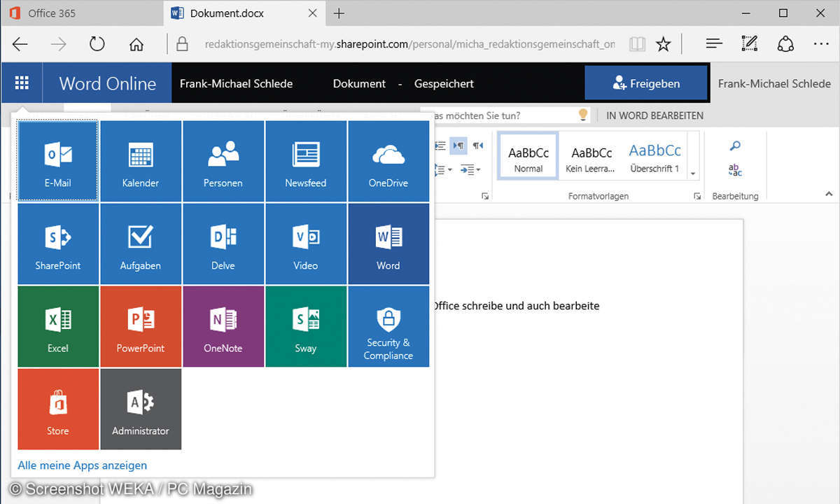Launch the Video tile

[x=306, y=244]
